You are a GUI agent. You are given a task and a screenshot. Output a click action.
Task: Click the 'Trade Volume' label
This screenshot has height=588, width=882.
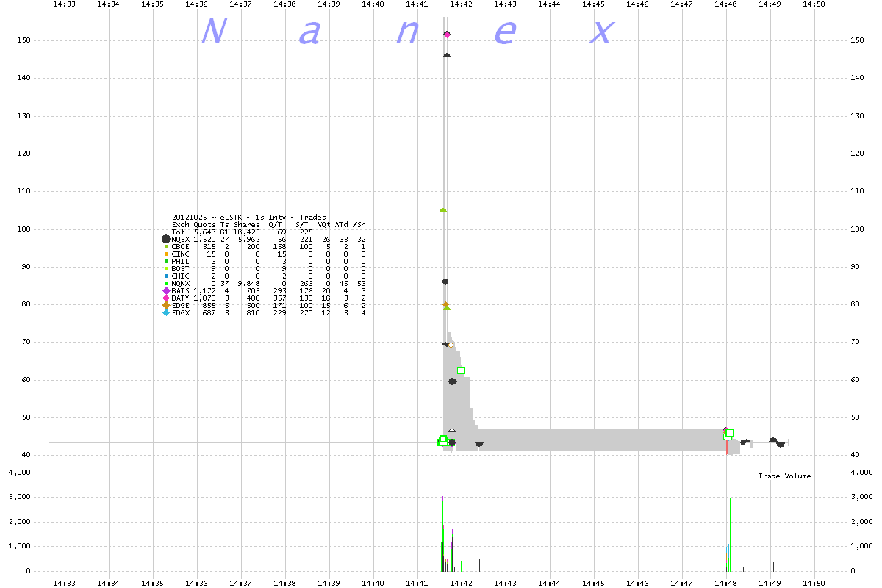pyautogui.click(x=784, y=476)
